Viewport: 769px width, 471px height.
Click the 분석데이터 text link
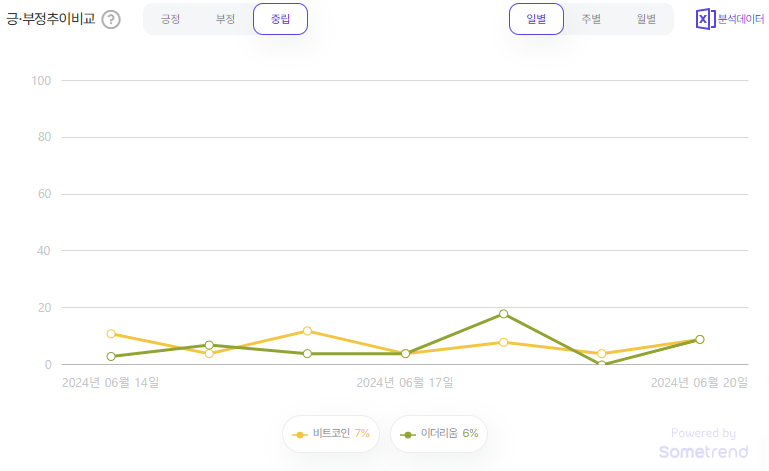click(x=741, y=19)
